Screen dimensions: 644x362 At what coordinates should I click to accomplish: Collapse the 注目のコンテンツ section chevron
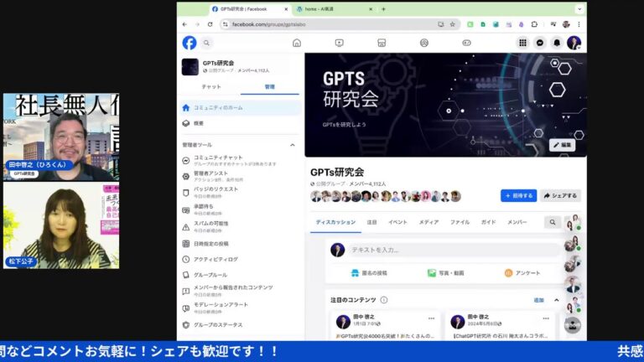point(557,300)
